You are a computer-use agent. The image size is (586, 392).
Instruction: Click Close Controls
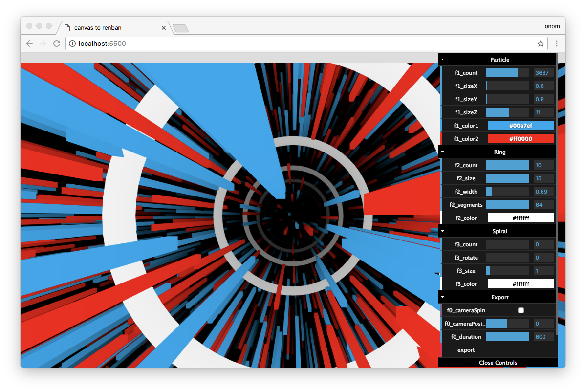coord(498,363)
